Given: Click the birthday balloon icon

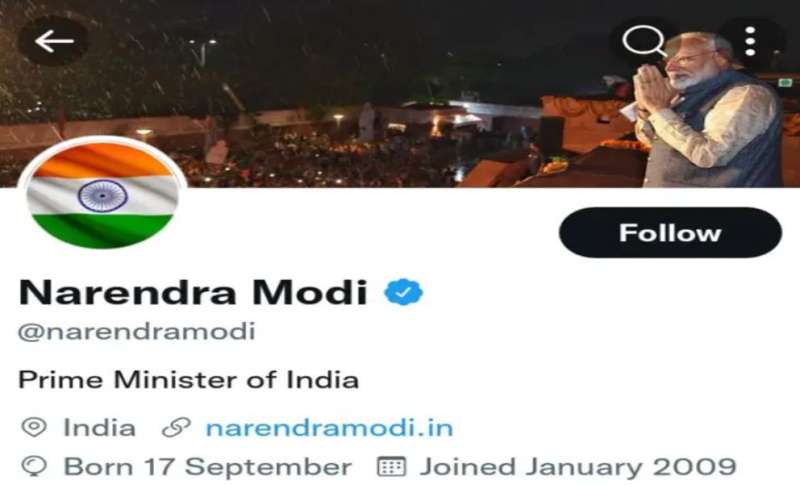Looking at the screenshot, I should (x=34, y=466).
